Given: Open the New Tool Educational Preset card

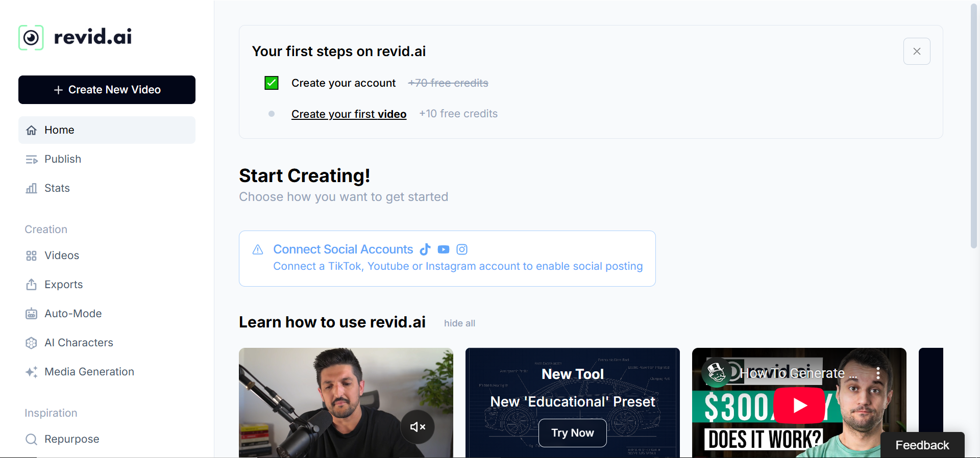Looking at the screenshot, I should click(573, 403).
